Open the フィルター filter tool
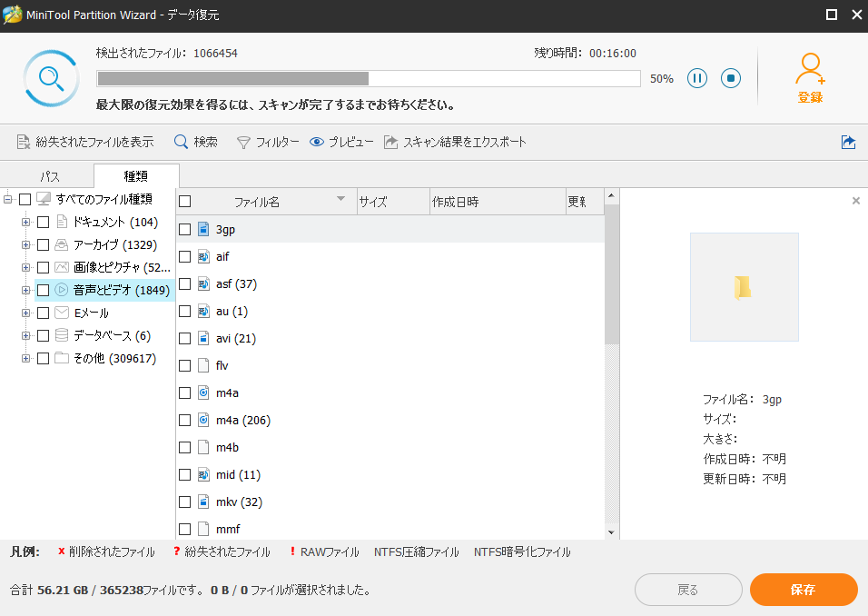Image resolution: width=868 pixels, height=616 pixels. 268,143
